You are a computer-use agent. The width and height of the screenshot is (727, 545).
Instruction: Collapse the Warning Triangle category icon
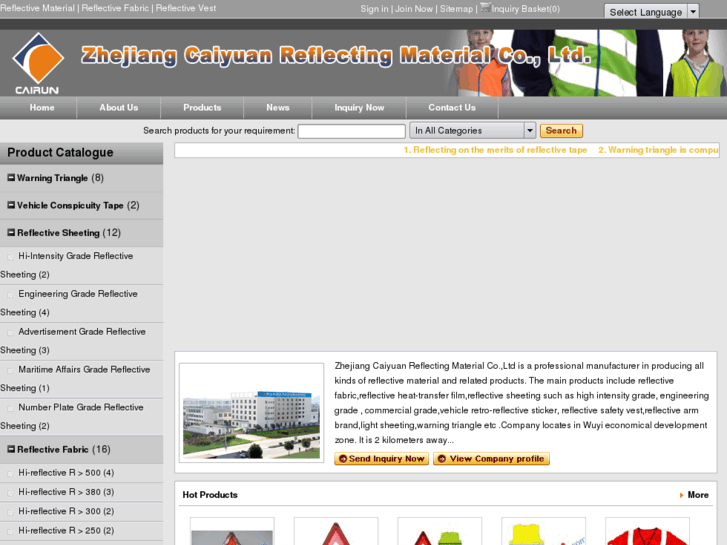pyautogui.click(x=11, y=178)
